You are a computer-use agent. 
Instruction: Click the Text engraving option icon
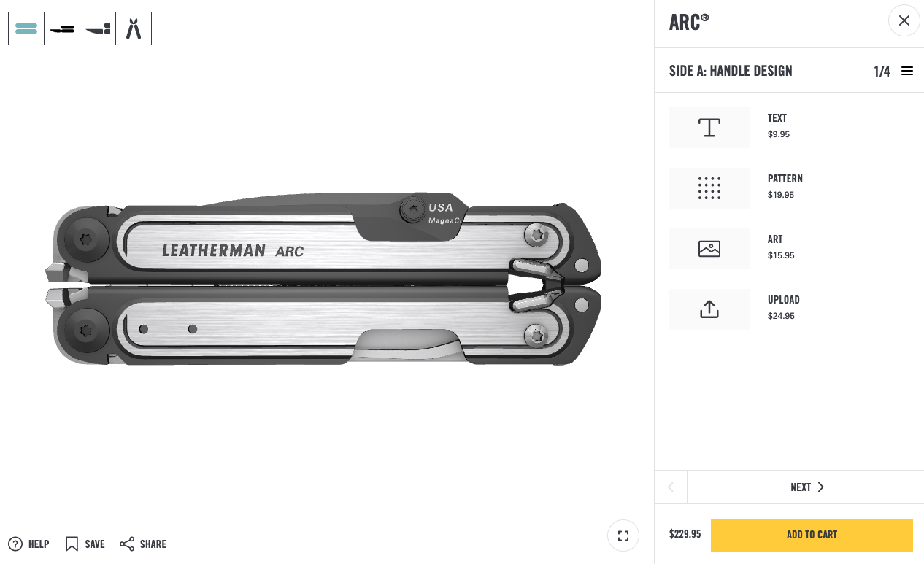tap(709, 128)
